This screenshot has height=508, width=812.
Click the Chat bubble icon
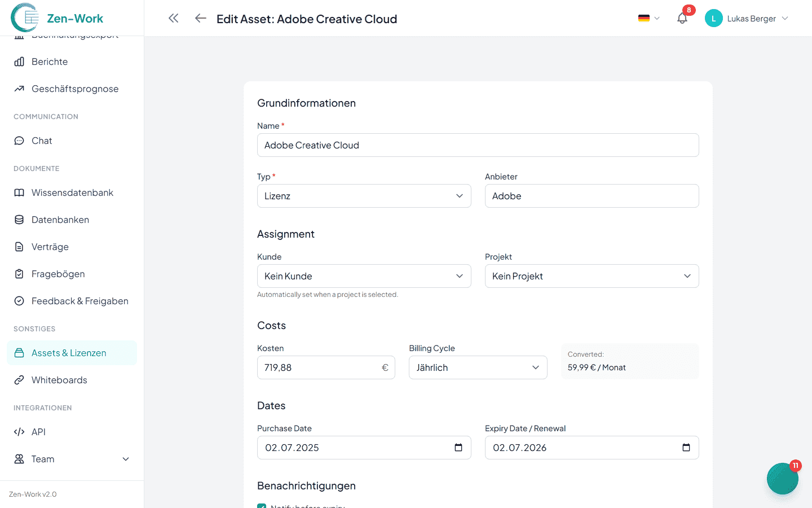[x=19, y=141]
